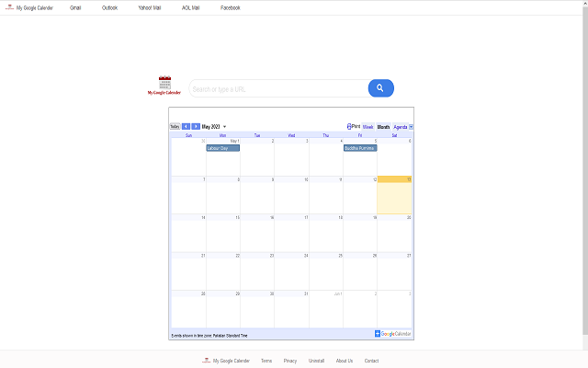Open Outlook link in top bar
The image size is (588, 368).
point(110,7)
